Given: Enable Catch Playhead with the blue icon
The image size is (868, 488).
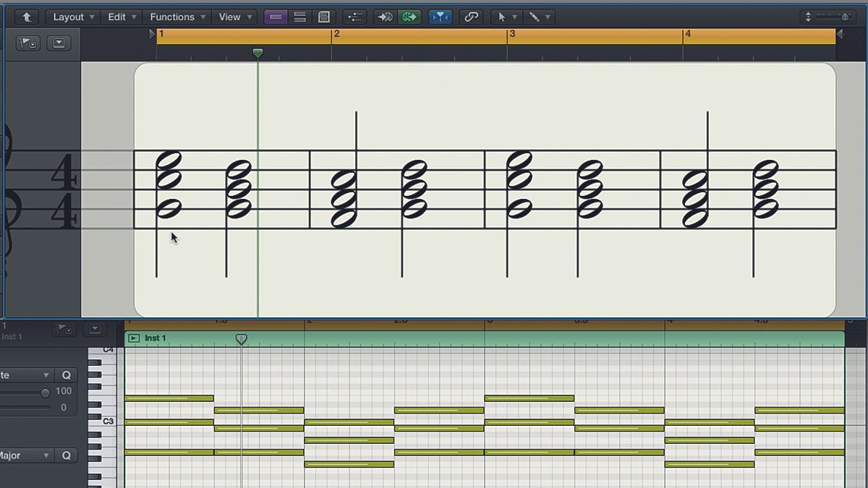Looking at the screenshot, I should tap(440, 17).
